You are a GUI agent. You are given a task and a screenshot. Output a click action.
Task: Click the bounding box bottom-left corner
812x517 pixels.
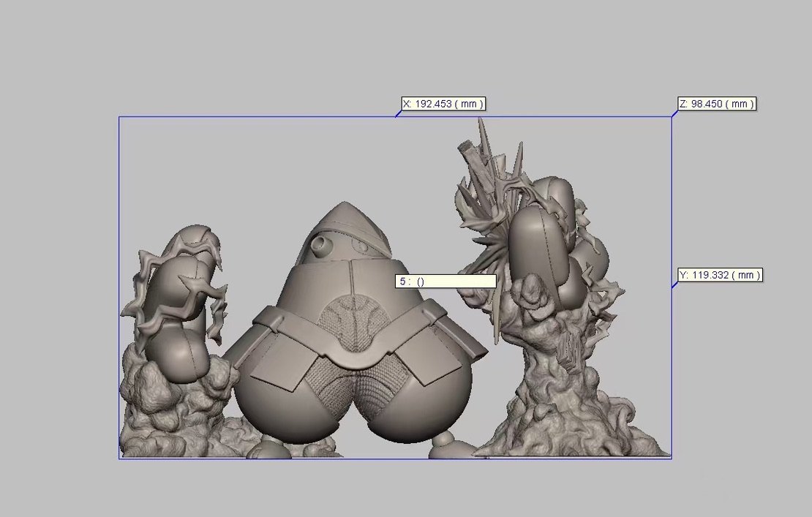pyautogui.click(x=119, y=458)
